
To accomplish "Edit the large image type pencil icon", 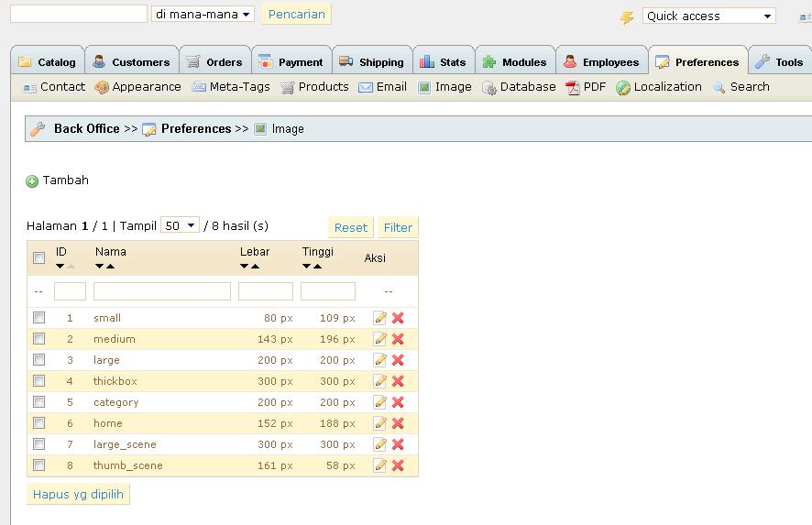I will pos(380,360).
